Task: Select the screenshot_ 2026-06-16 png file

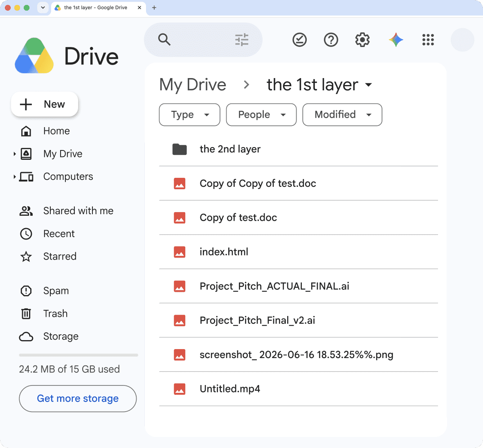Action: pos(297,355)
